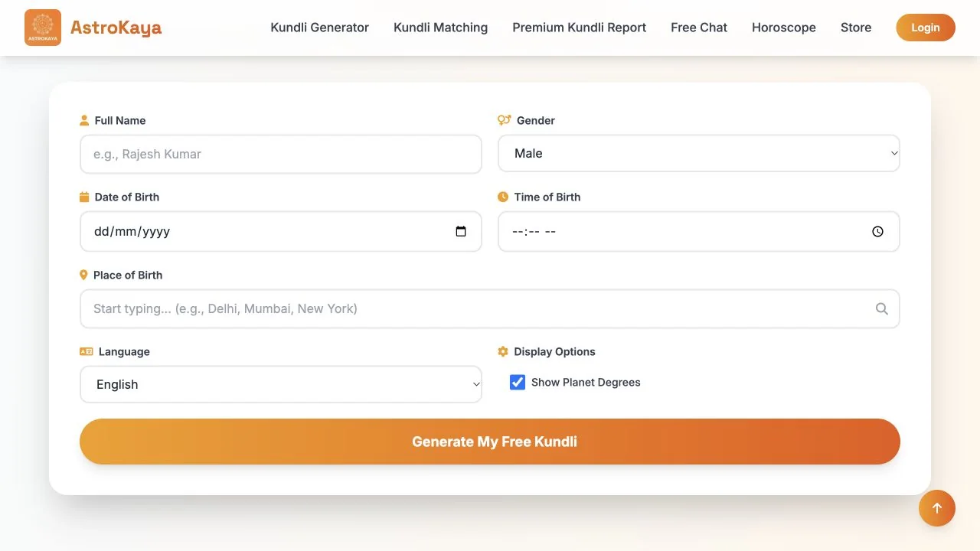Toggle the Show Planet Degrees checkbox
The height and width of the screenshot is (551, 980).
point(518,382)
